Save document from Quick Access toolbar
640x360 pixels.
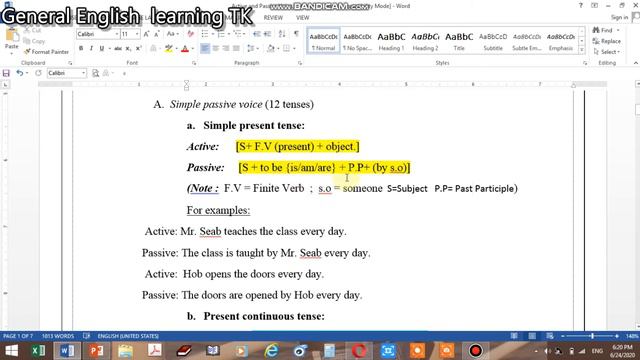6,73
